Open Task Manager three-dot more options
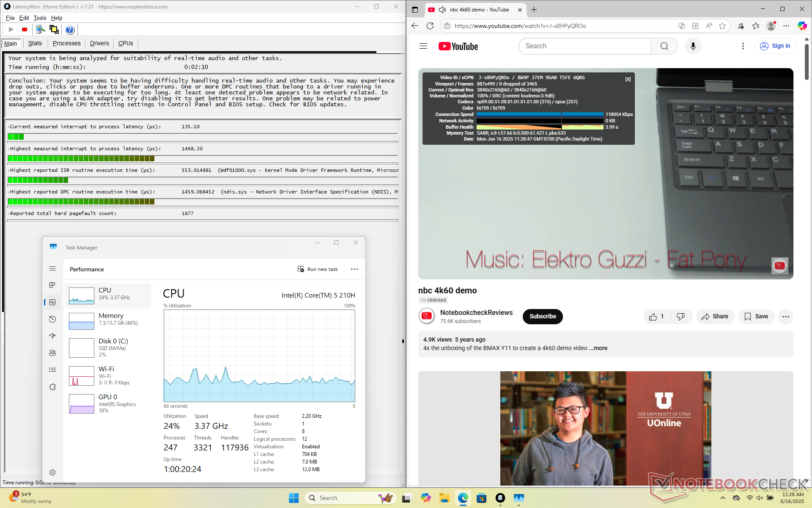Viewport: 812px width, 508px height. (x=354, y=269)
